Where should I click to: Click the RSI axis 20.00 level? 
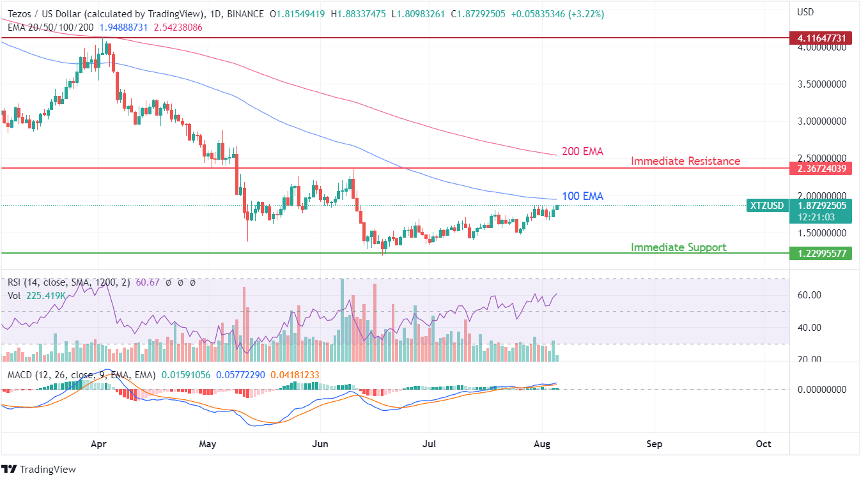(809, 359)
